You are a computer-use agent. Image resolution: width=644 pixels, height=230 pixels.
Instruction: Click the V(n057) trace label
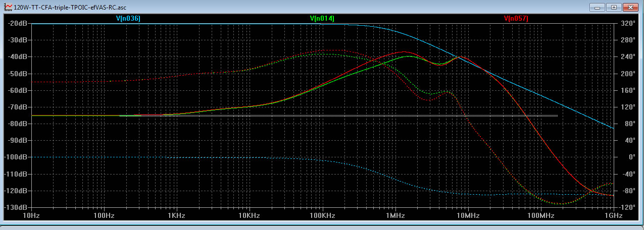pyautogui.click(x=516, y=18)
